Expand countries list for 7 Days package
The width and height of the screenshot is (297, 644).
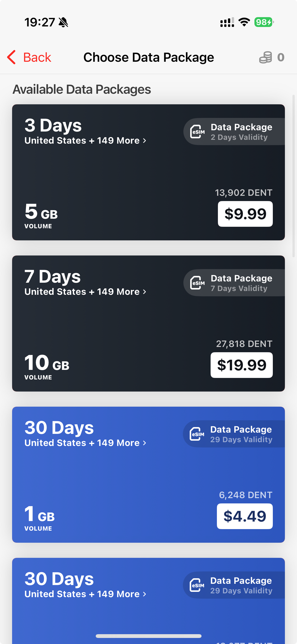(x=85, y=292)
